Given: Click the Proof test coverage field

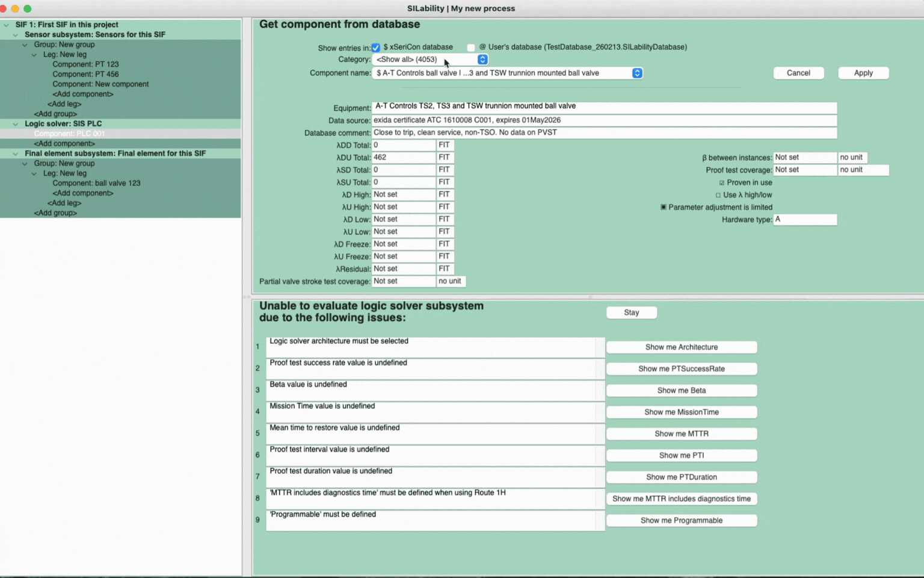Looking at the screenshot, I should click(804, 170).
